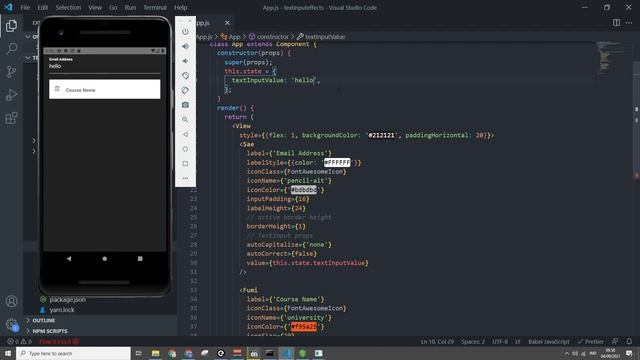Image resolution: width=640 pixels, height=360 pixels.
Task: Open the Selection menu
Action: pyautogui.click(x=68, y=7)
